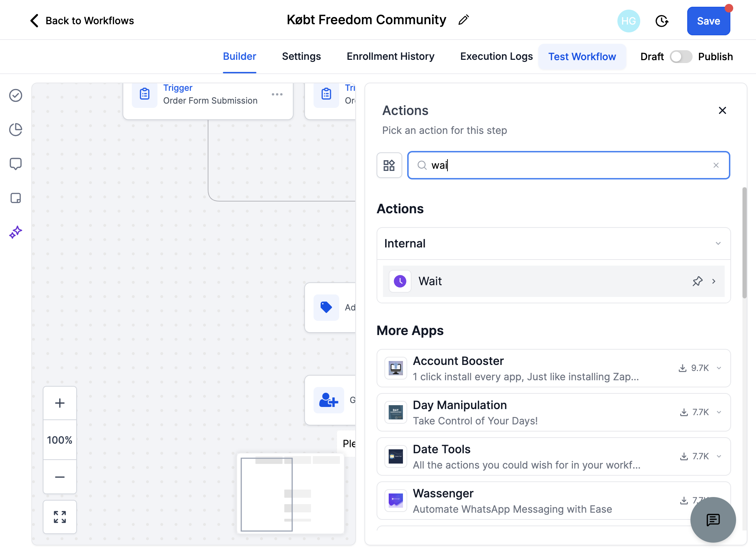
Task: Open the checkmark sidebar icon
Action: tap(16, 95)
